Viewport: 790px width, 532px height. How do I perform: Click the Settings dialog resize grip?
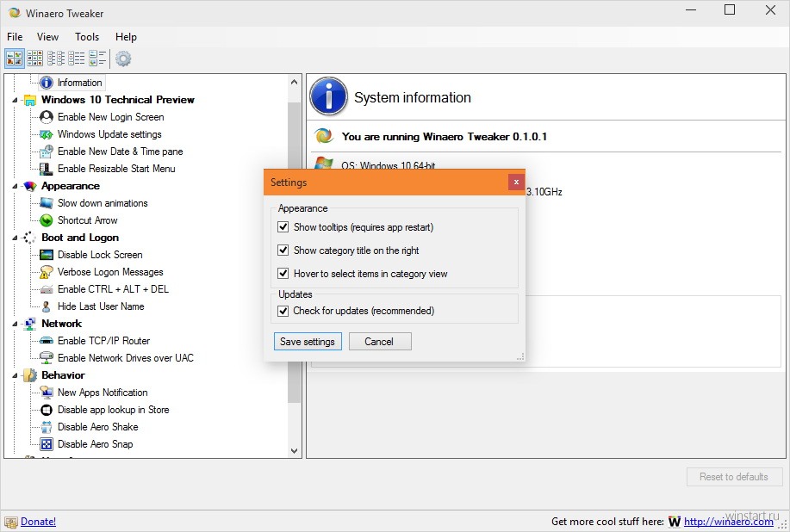[520, 357]
